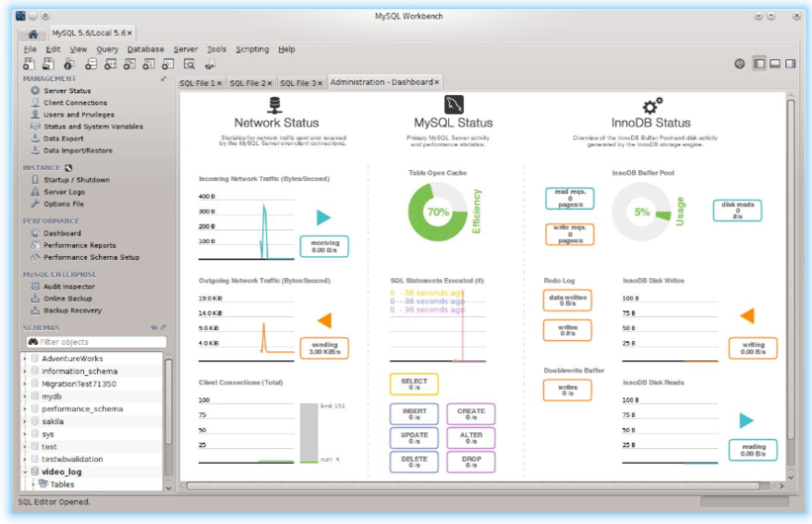The image size is (812, 524).
Task: Expand the performance_schema node
Action: pos(24,408)
